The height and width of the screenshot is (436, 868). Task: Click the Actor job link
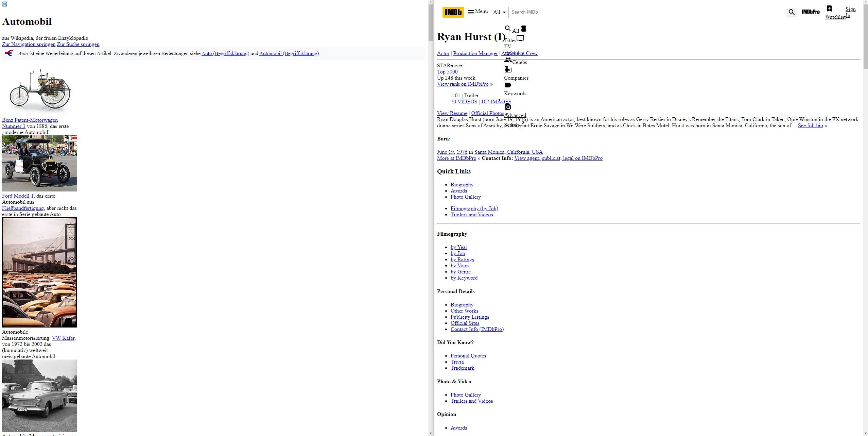point(443,53)
